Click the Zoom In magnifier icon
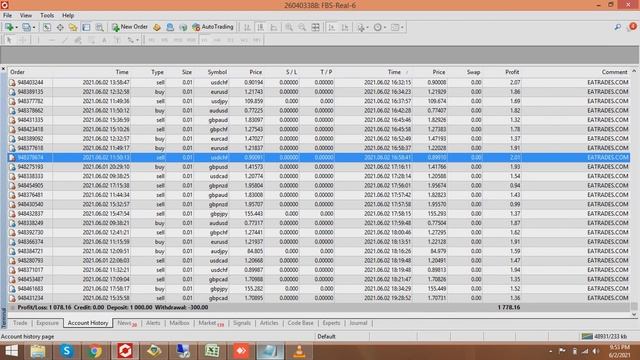This screenshot has width=640, height=360. click(289, 27)
